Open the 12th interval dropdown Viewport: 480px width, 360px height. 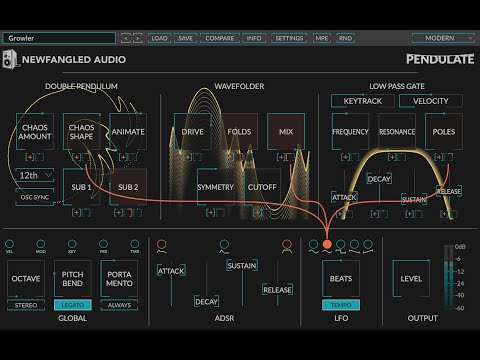pos(35,175)
